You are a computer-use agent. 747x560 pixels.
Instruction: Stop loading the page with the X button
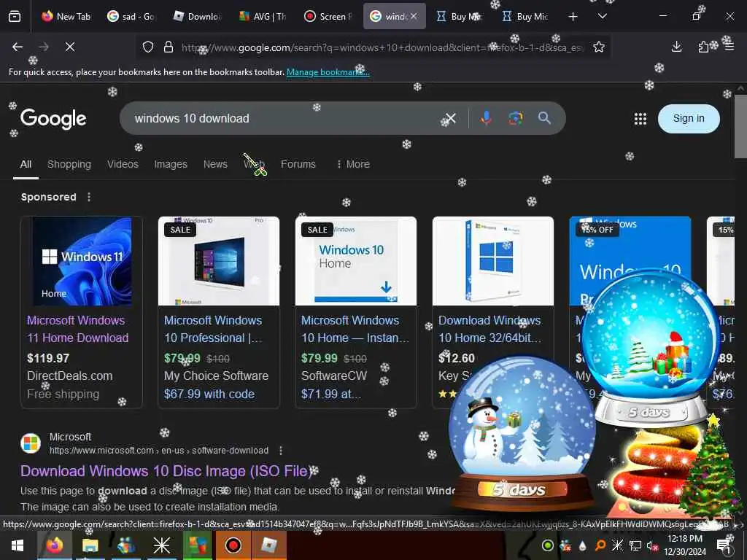tap(70, 47)
